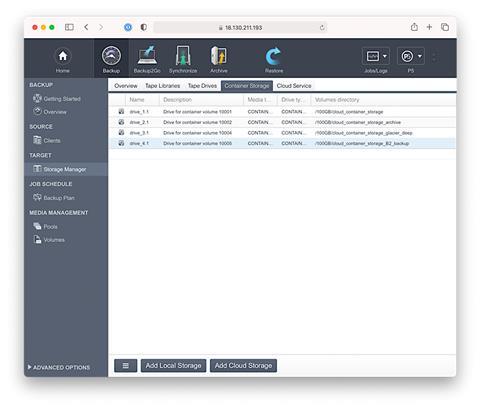480x408 pixels.
Task: Click the drive_1.1 row icon
Action: pyautogui.click(x=121, y=111)
